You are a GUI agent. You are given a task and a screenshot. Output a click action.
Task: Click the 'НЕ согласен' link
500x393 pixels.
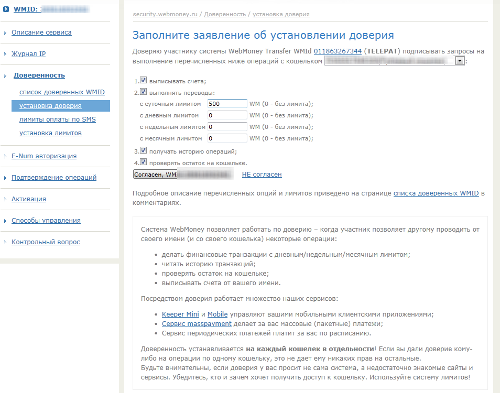click(x=262, y=174)
